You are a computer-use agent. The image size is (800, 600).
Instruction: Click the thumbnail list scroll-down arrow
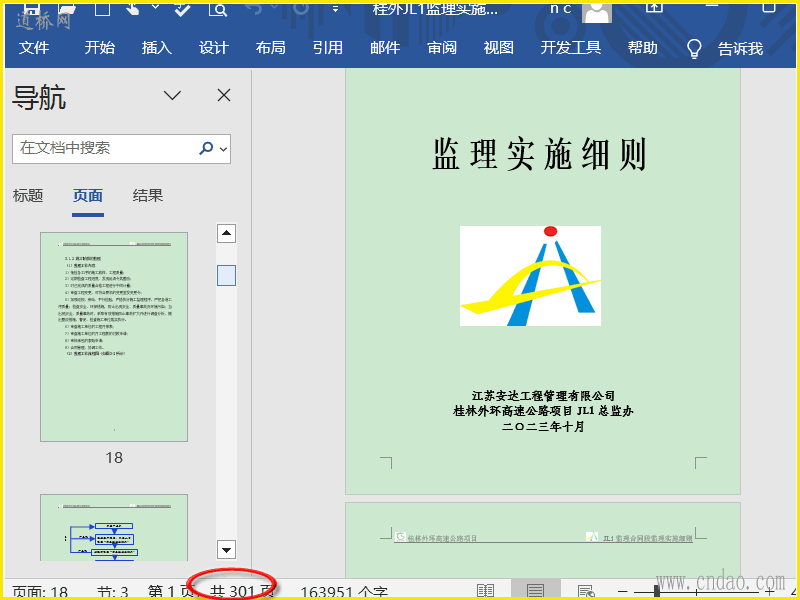pos(226,549)
